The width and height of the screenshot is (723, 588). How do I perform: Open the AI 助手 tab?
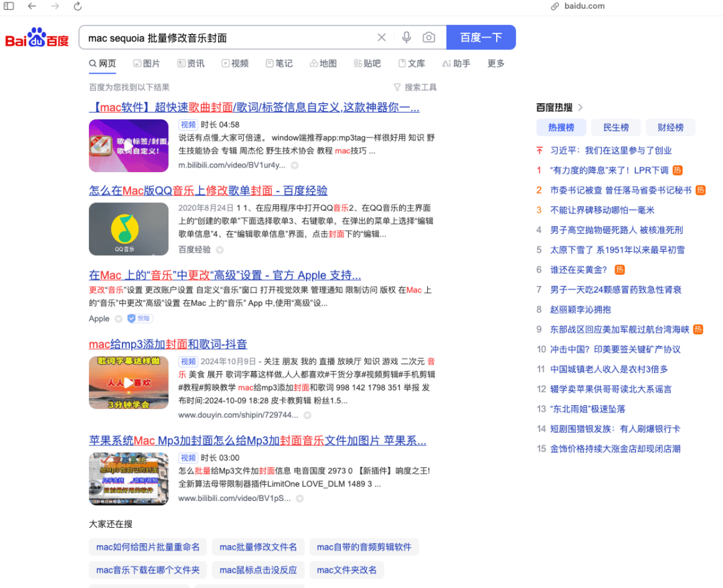[456, 64]
